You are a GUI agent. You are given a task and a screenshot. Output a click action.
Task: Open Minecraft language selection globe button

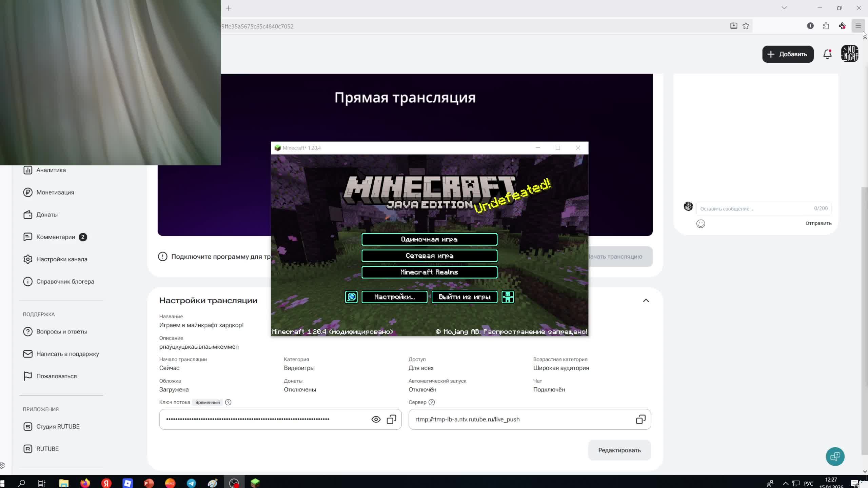coord(351,297)
